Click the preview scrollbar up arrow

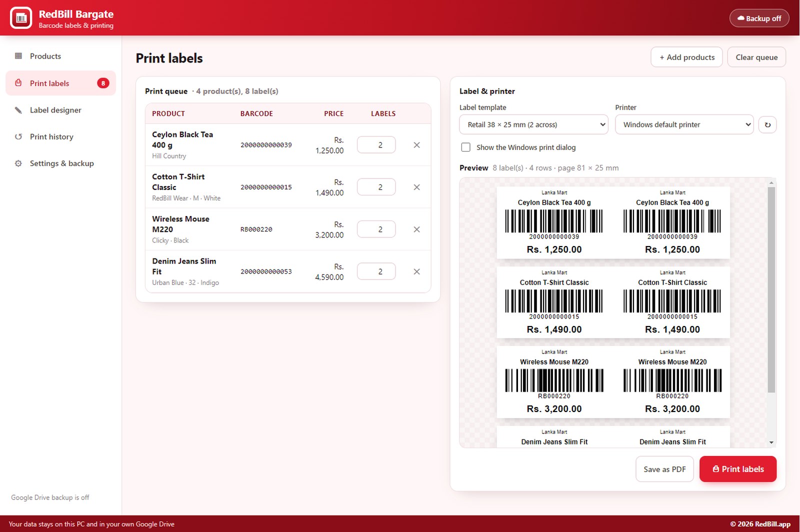click(x=771, y=182)
